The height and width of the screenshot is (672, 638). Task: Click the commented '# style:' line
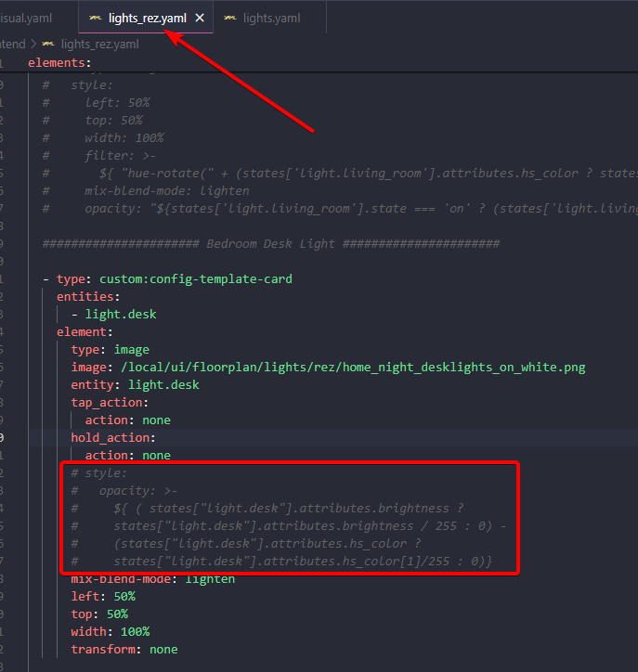point(99,472)
